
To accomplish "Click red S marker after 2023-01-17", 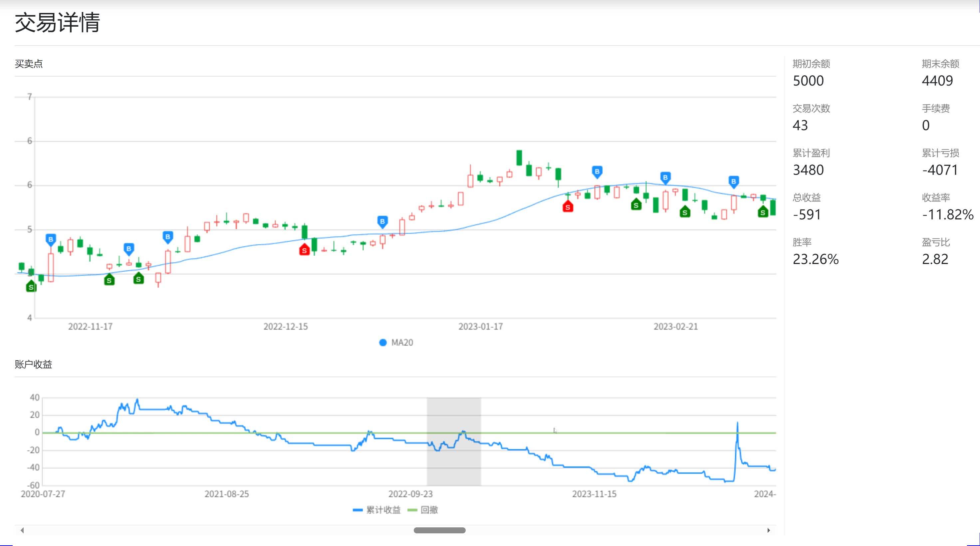I will (568, 207).
